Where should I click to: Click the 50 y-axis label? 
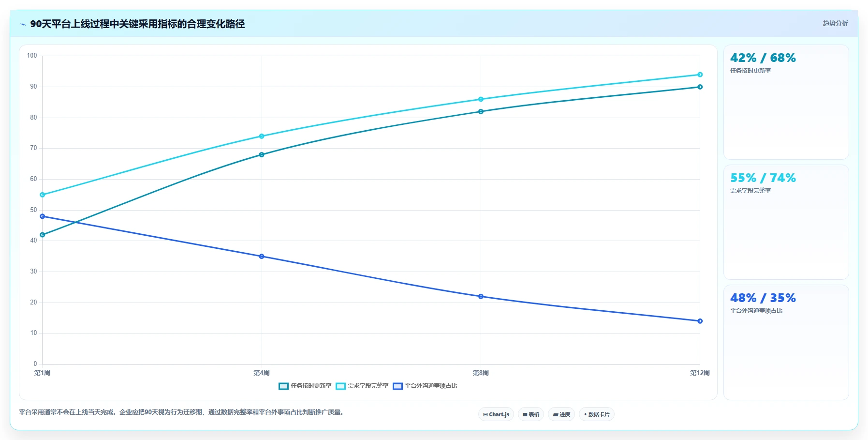tap(33, 210)
